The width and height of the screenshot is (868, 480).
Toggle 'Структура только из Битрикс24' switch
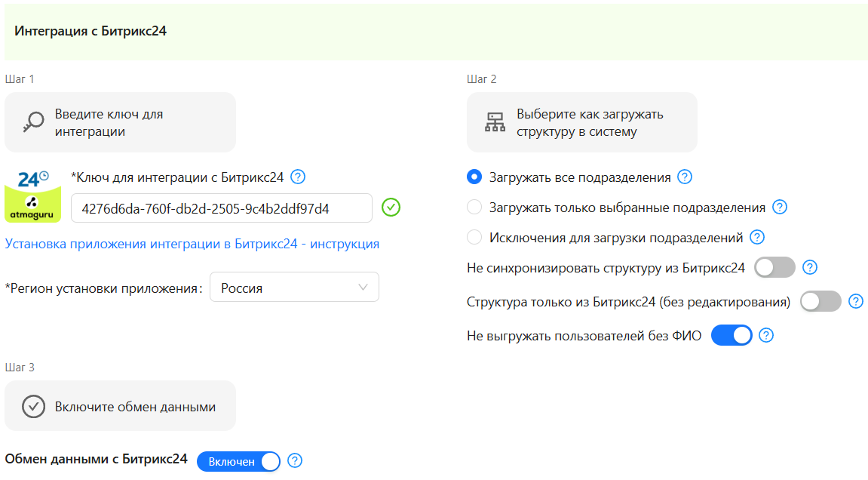(x=820, y=302)
